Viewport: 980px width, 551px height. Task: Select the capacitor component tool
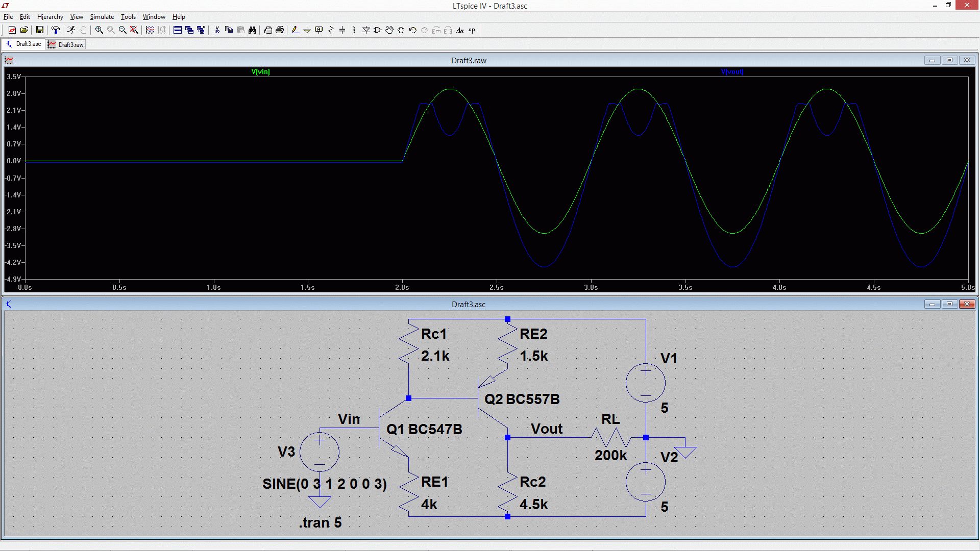click(342, 30)
